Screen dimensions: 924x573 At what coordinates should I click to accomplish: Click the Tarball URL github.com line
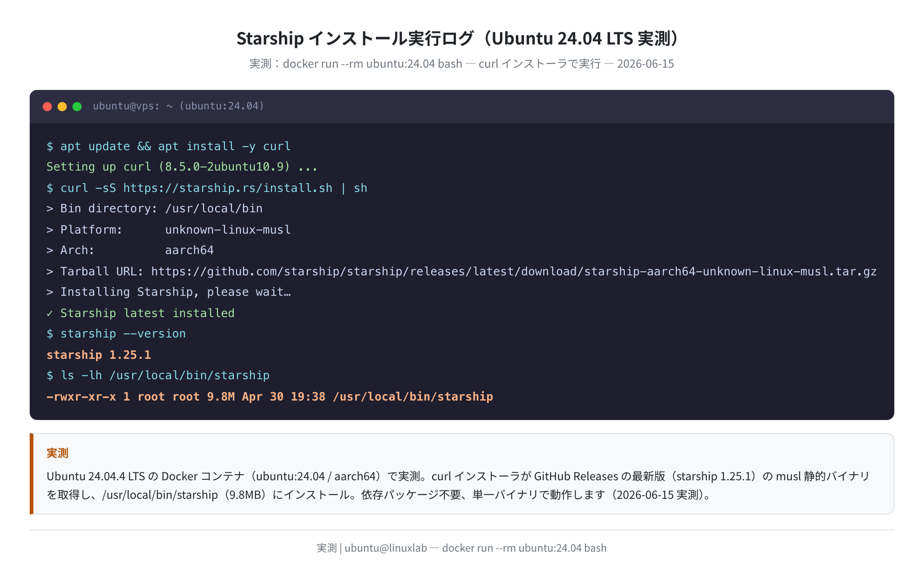pyautogui.click(x=462, y=271)
